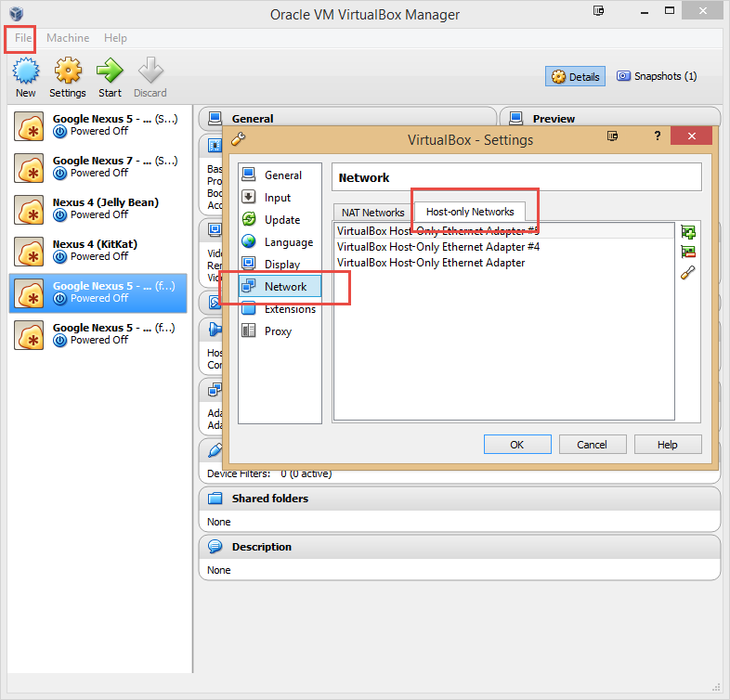Click the Discard toolbar icon
This screenshot has height=700, width=730.
click(x=150, y=71)
